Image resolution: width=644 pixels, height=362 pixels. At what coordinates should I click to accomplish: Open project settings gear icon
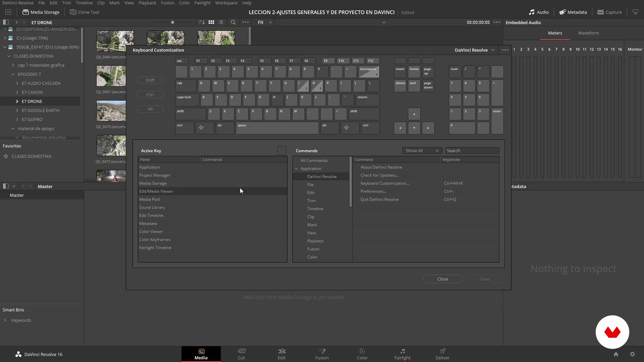tap(632, 354)
